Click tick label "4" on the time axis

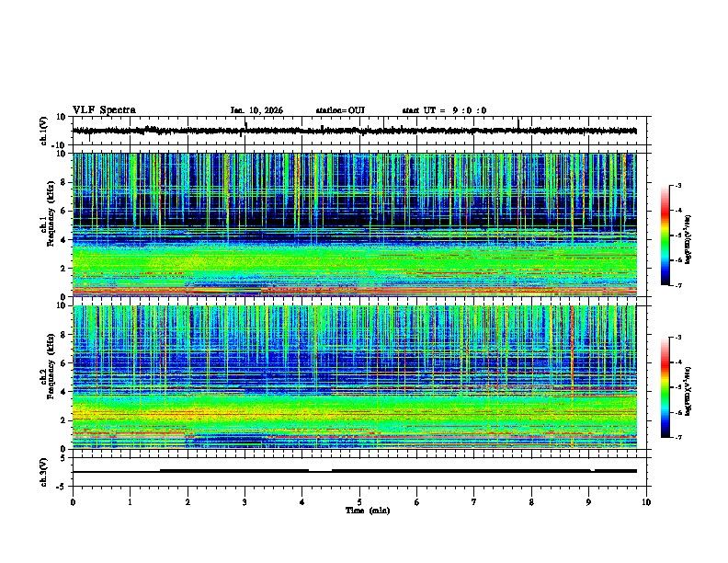click(302, 502)
